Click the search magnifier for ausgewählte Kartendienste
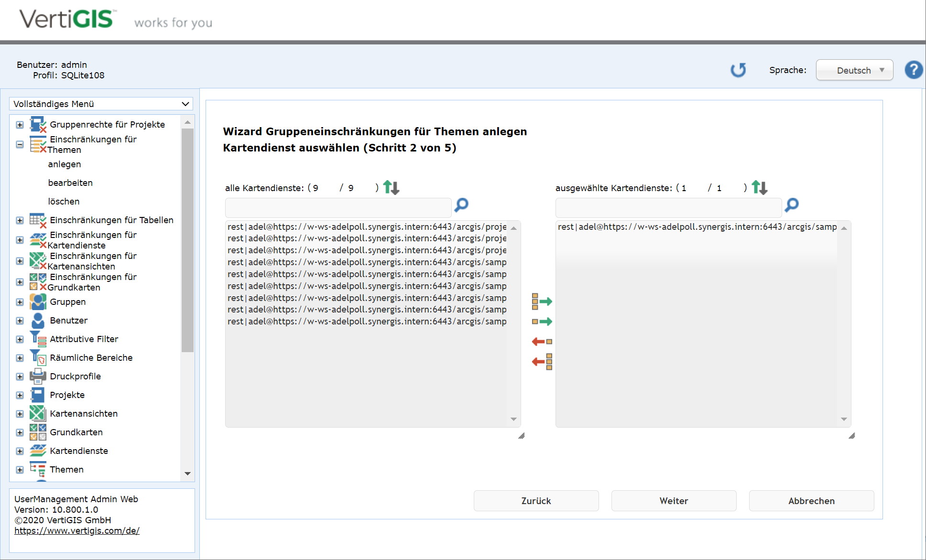Viewport: 926px width, 560px height. pos(792,205)
